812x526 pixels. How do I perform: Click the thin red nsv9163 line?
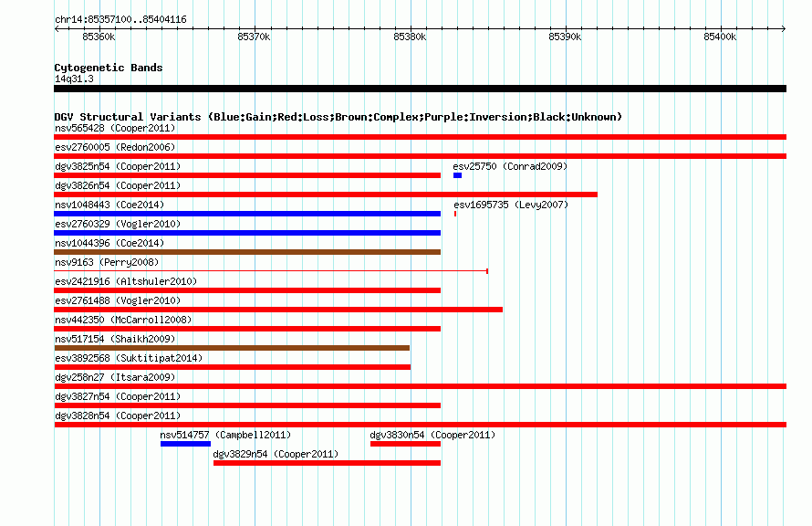point(271,271)
